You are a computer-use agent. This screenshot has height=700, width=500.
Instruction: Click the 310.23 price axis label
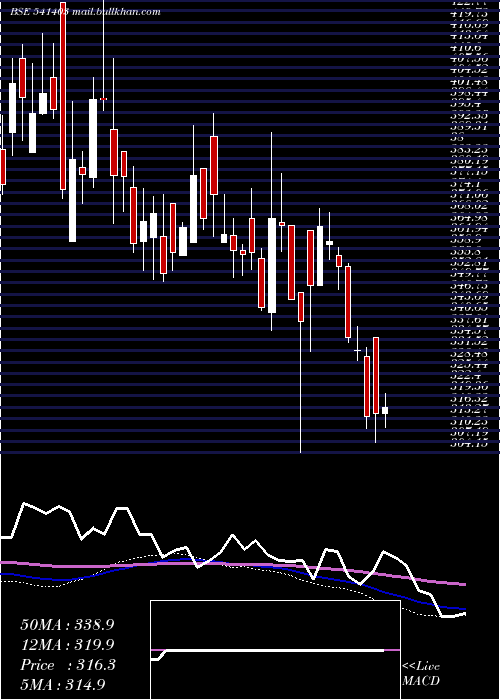pyautogui.click(x=469, y=422)
